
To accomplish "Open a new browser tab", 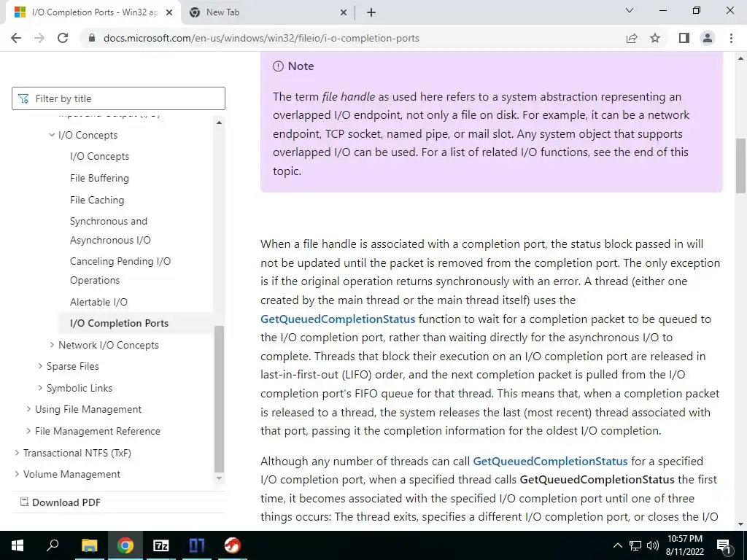I will click(x=371, y=12).
